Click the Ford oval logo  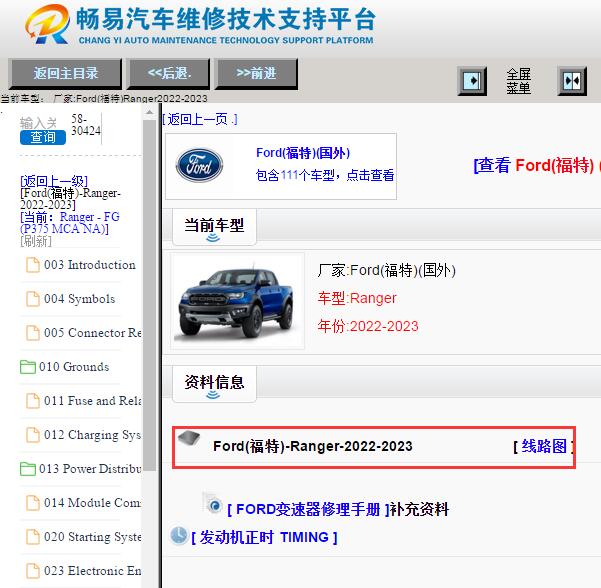(x=199, y=165)
